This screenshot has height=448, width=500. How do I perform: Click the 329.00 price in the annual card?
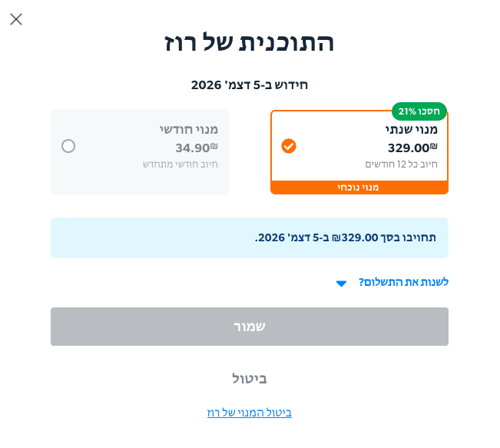408,148
